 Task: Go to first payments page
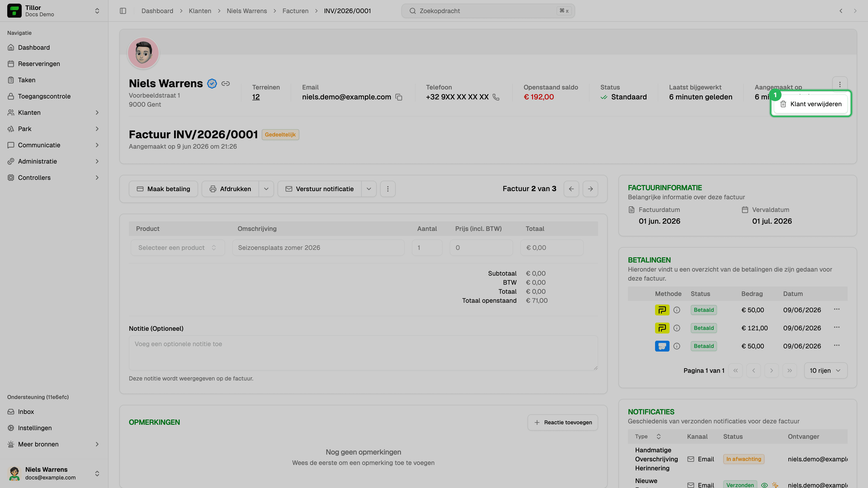736,371
